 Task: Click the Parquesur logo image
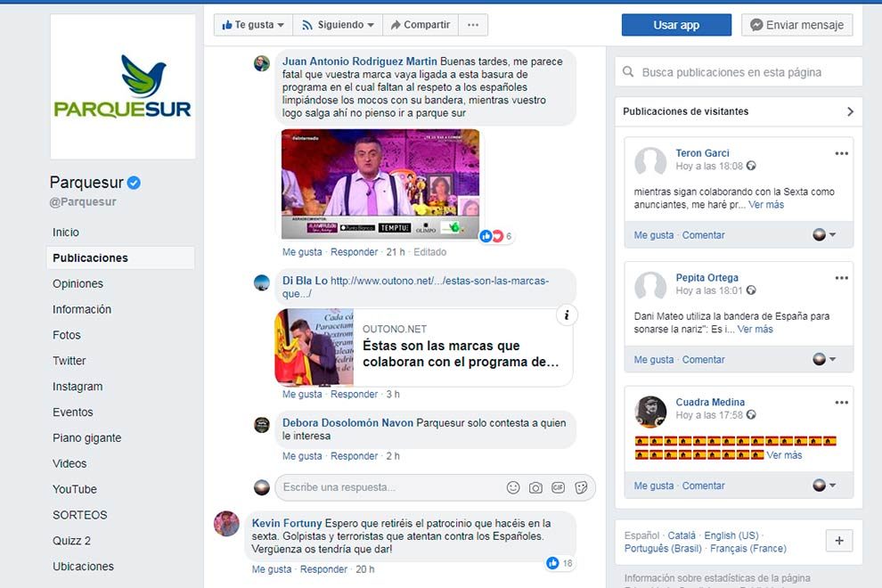pos(123,86)
